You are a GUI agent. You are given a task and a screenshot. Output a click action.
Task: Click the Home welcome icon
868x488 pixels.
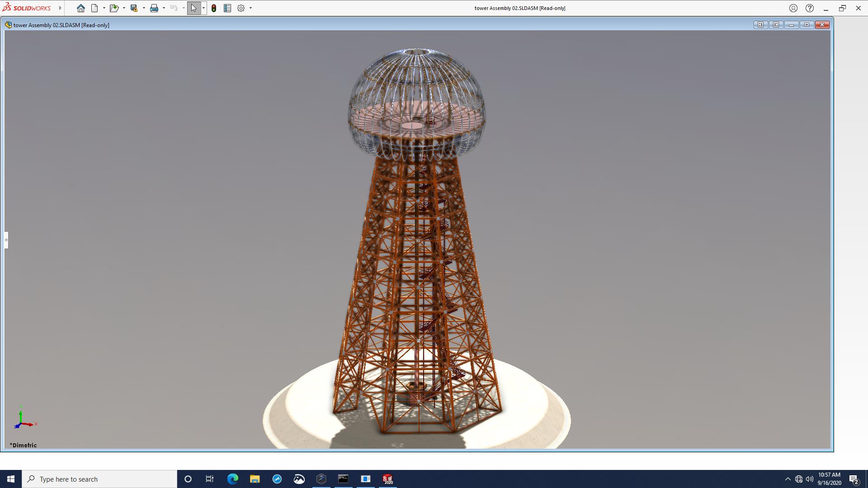pyautogui.click(x=80, y=8)
